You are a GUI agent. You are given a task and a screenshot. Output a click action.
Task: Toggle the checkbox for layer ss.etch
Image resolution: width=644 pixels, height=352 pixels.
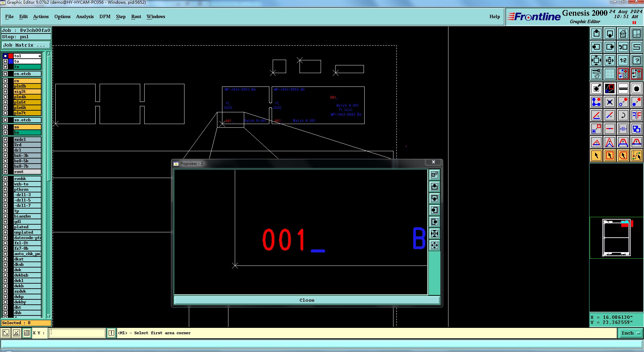(5, 120)
